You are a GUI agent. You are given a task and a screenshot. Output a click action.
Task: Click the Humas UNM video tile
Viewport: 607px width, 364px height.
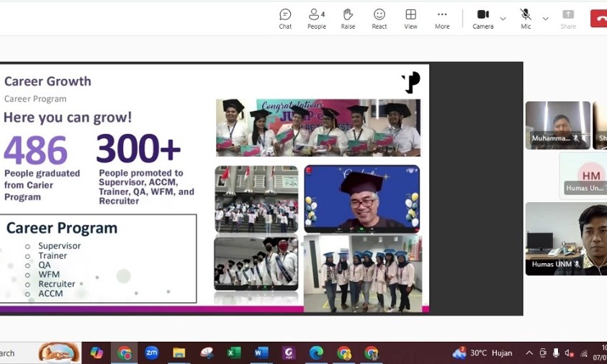(566, 238)
